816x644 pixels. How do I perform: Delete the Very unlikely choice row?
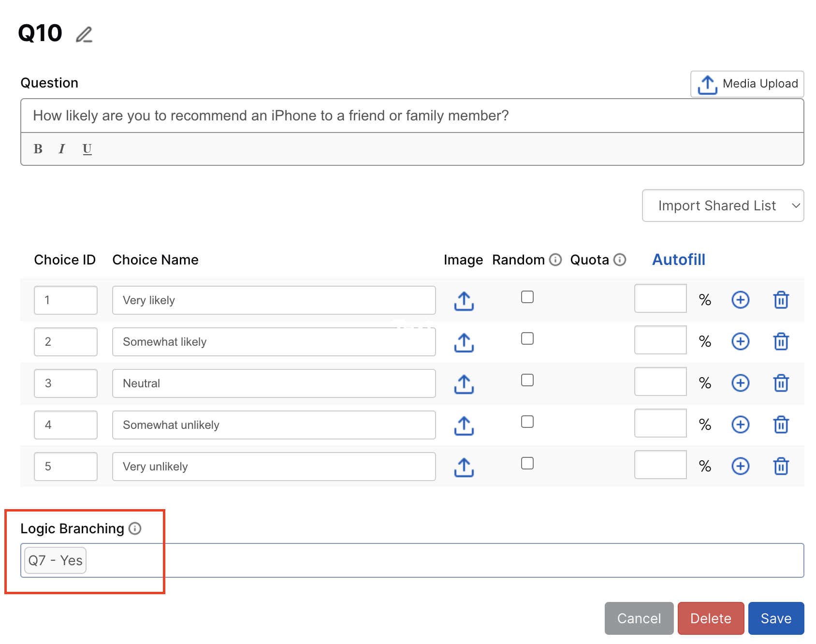[x=781, y=467]
